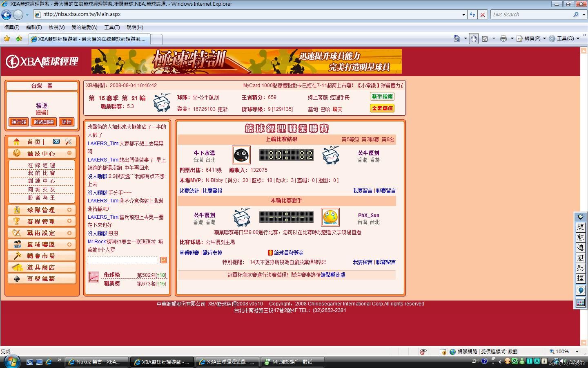Image resolution: width=588 pixels, height=368 pixels.
Task: Click the Refresh page icon
Action: [x=472, y=14]
